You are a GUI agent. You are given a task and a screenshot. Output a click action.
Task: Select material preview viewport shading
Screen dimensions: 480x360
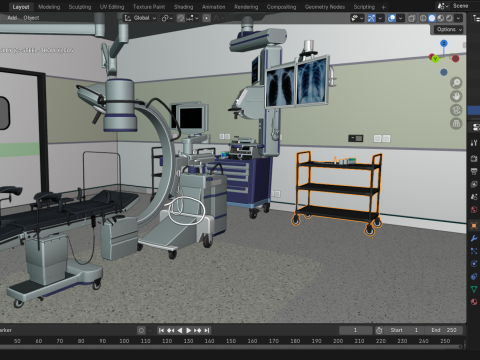441,18
